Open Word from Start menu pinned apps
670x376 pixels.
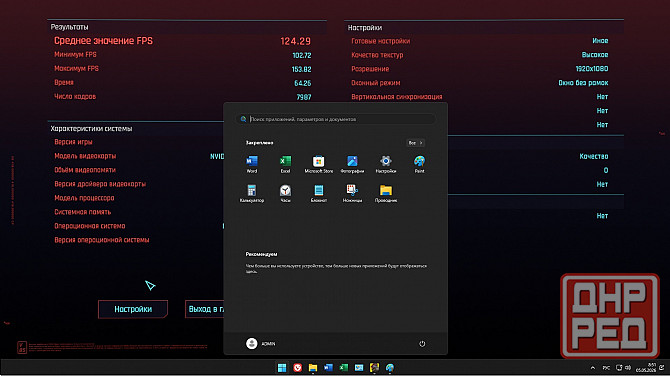coord(252,164)
